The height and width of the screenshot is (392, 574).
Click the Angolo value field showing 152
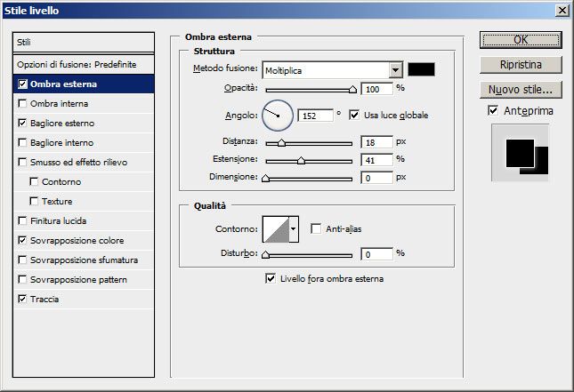[x=316, y=116]
